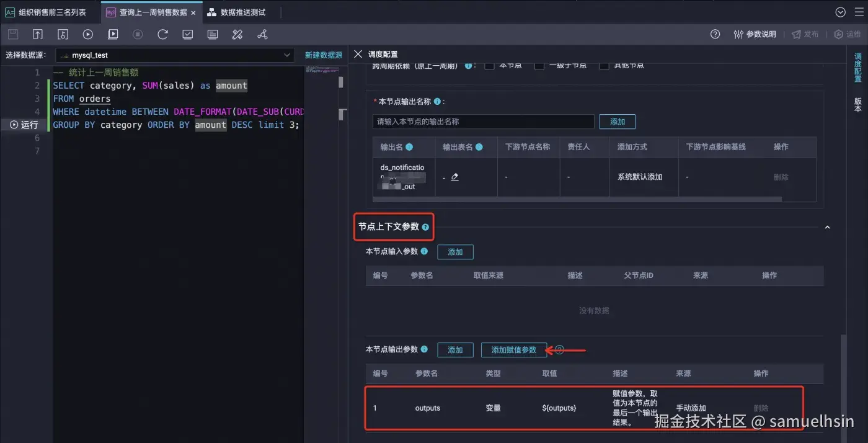Viewport: 868px width, 443px height.
Task: Open the mysql_test data source dropdown
Action: coord(175,55)
